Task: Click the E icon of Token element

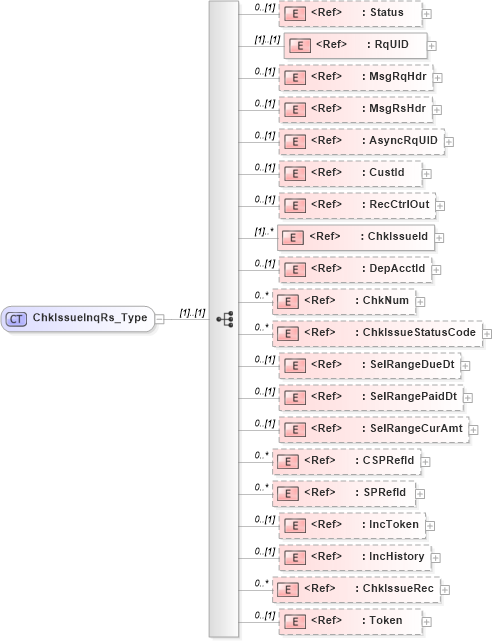Action: [295, 622]
